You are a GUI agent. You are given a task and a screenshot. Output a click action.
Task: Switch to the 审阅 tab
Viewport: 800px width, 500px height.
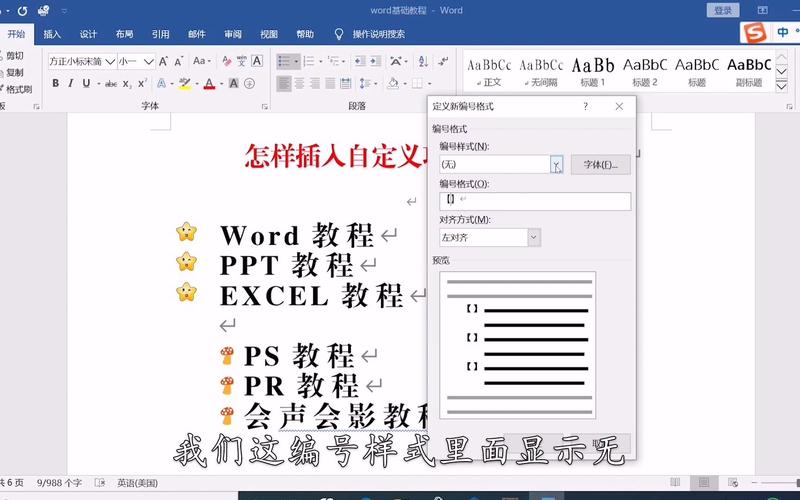pyautogui.click(x=233, y=34)
